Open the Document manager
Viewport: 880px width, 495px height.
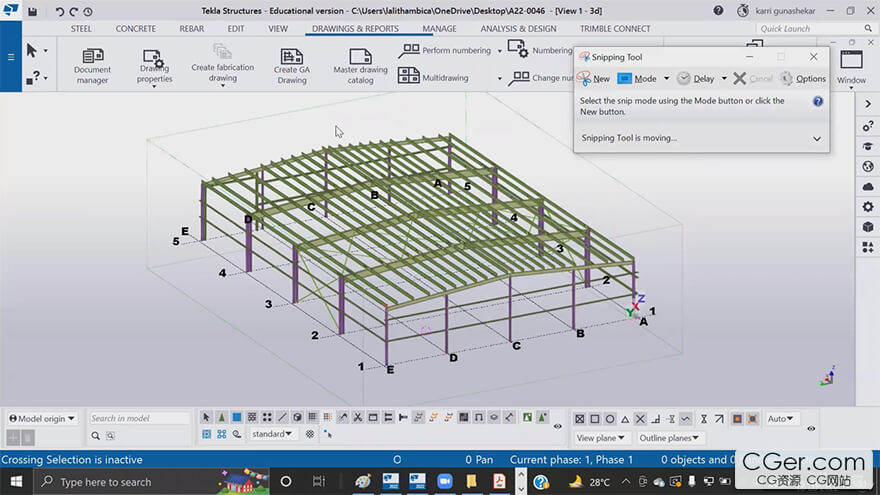click(93, 66)
